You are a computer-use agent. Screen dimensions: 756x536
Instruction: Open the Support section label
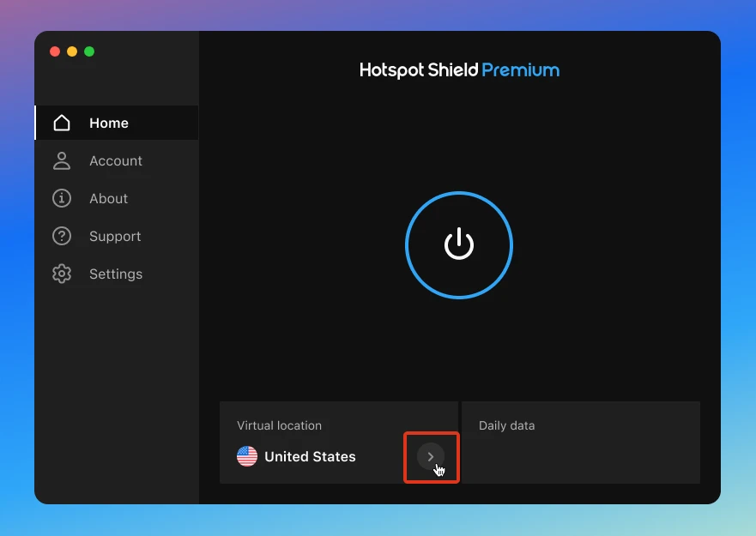115,237
